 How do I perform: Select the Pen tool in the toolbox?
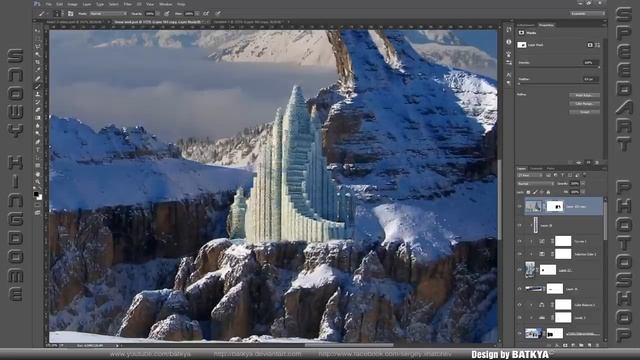pyautogui.click(x=37, y=141)
